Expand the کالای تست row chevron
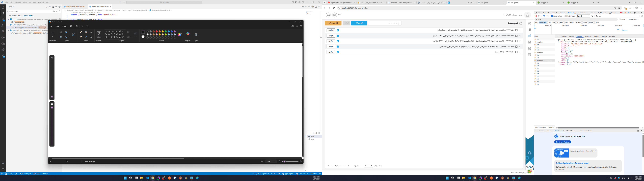Screen dimensions: 644x181 (x=520, y=52)
